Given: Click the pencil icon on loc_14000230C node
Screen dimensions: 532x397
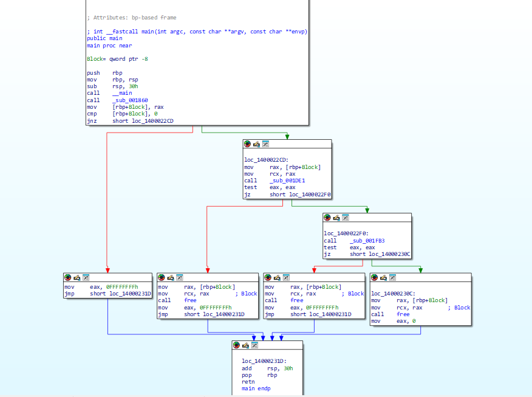Looking at the screenshot, I should pos(383,277).
